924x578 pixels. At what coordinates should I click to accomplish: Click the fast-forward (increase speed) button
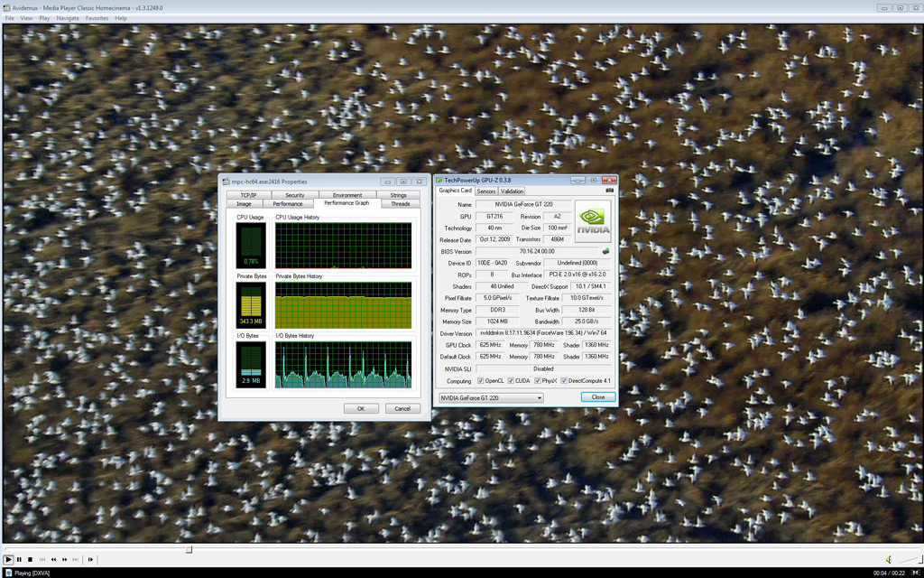(64, 560)
